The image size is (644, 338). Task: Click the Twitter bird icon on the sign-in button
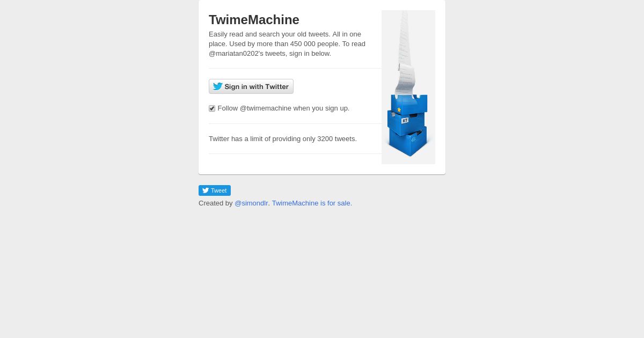[x=217, y=86]
